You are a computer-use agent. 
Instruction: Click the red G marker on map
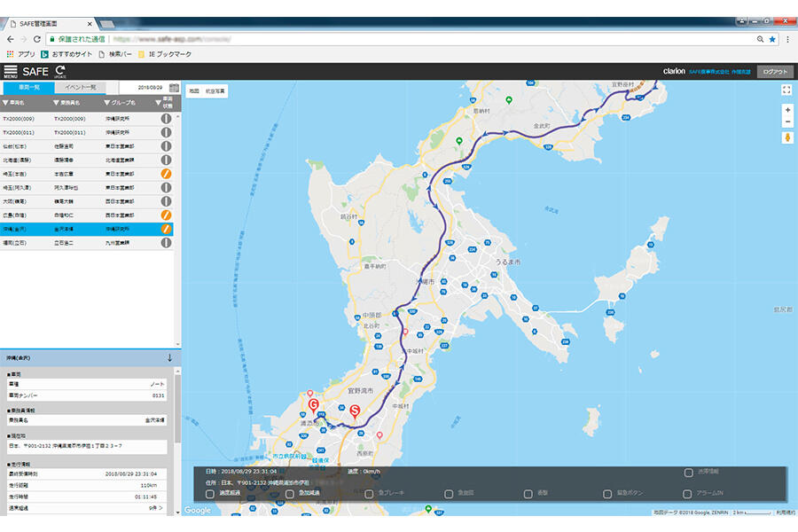(313, 404)
